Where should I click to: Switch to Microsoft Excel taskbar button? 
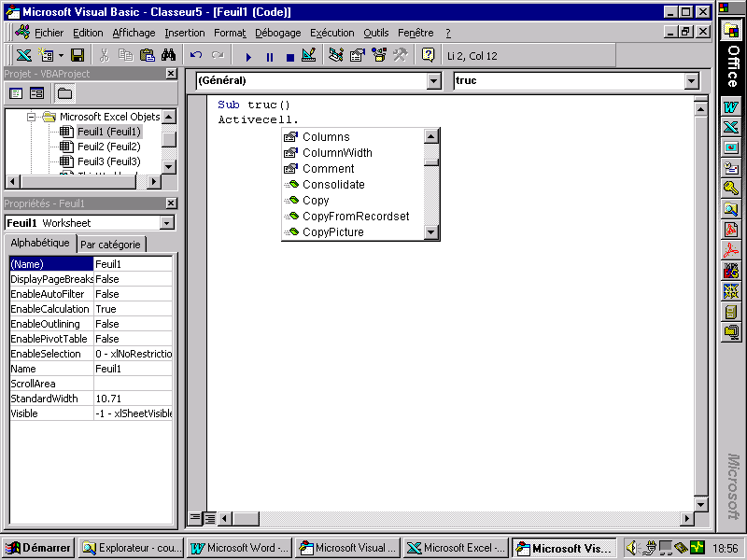[456, 548]
